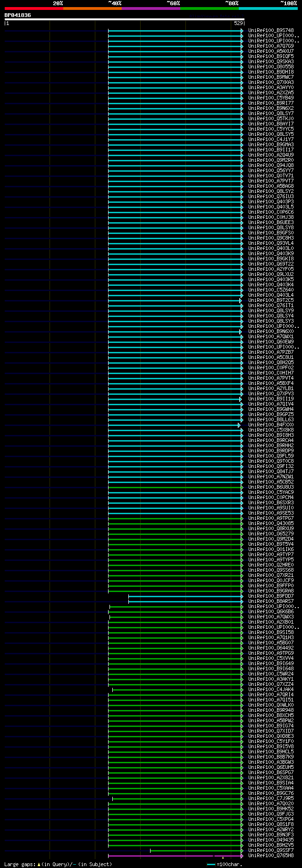Screen dimensions: 302x868
Task: Select the label UniRef100_Q9LXU2
Action: click(271, 275)
